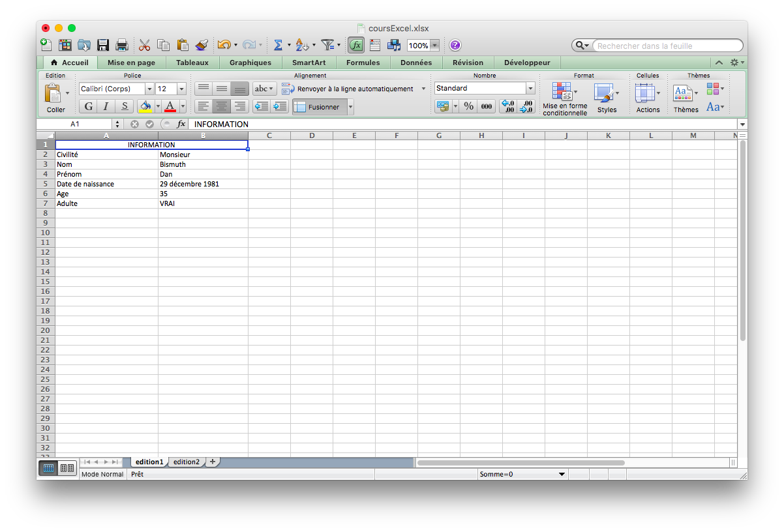Open the Fusionner dropdown arrow
784x532 pixels.
pyautogui.click(x=350, y=107)
